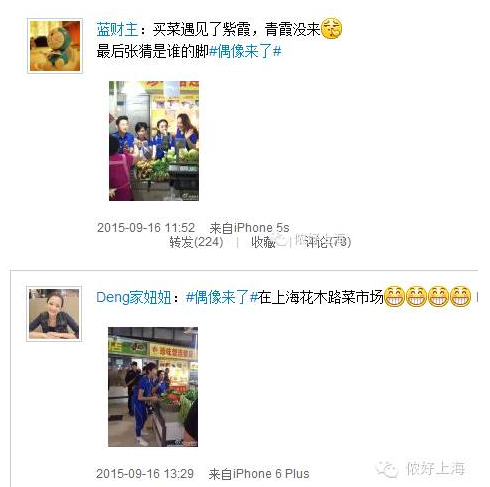Open the 2015-09-16 13:29 timestamp link
This screenshot has width=490, height=487.
(145, 474)
